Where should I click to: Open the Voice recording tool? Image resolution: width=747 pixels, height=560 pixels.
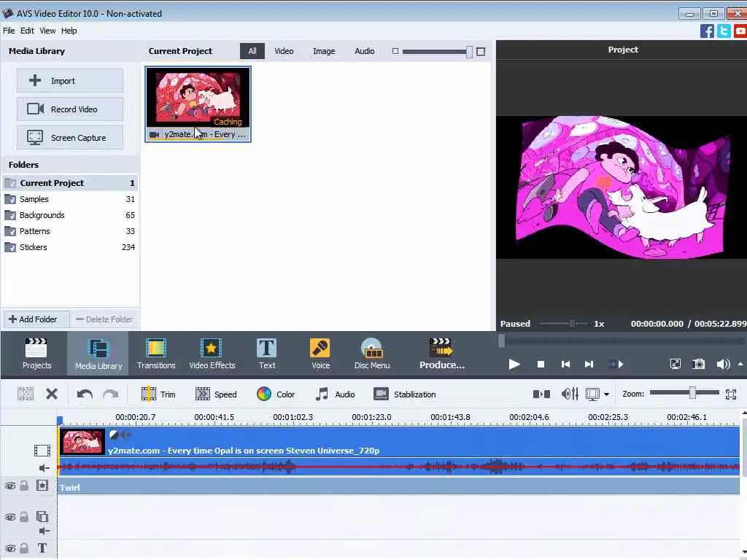coord(320,354)
